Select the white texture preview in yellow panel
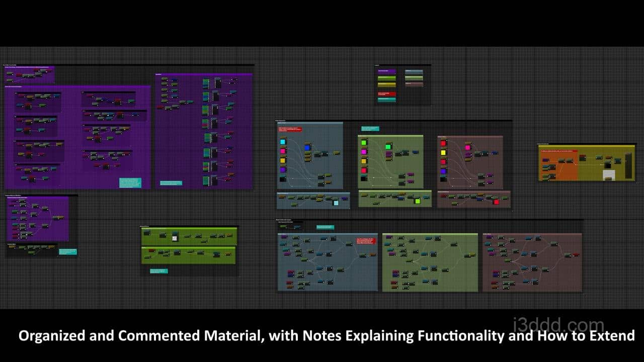This screenshot has height=362, width=644. click(609, 174)
